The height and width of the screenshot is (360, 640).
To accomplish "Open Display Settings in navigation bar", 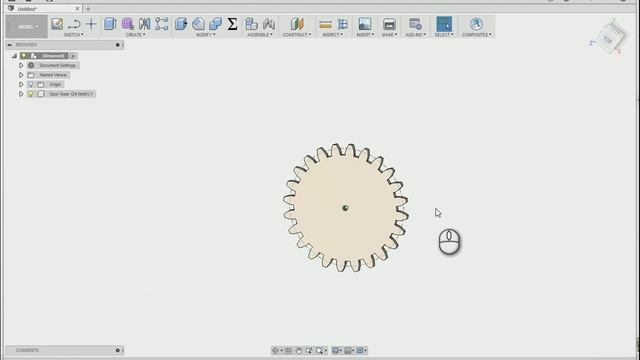I will pos(337,351).
